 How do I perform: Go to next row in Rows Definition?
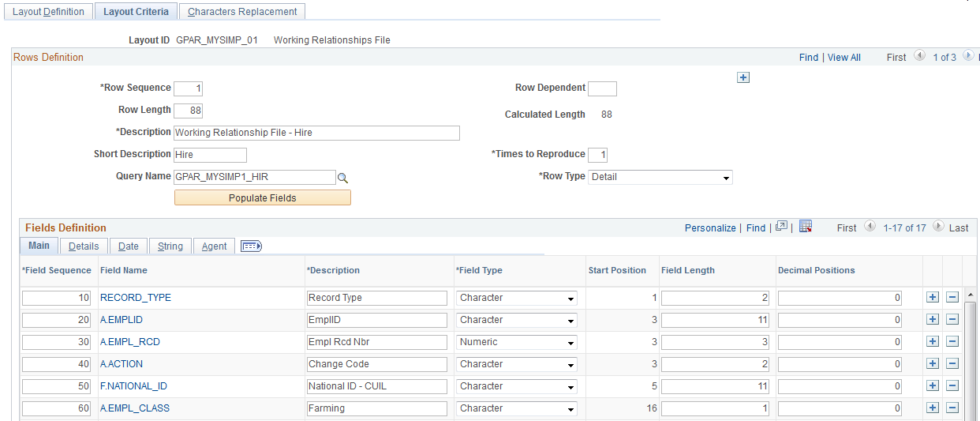click(x=967, y=56)
